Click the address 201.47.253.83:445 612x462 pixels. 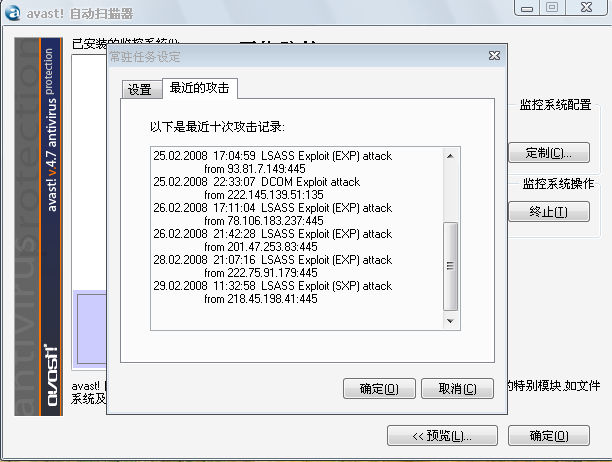coord(272,247)
